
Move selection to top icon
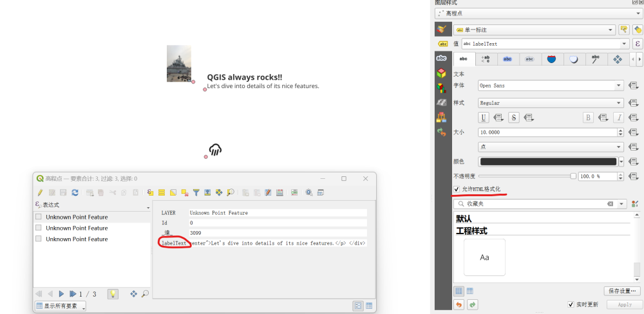click(208, 192)
